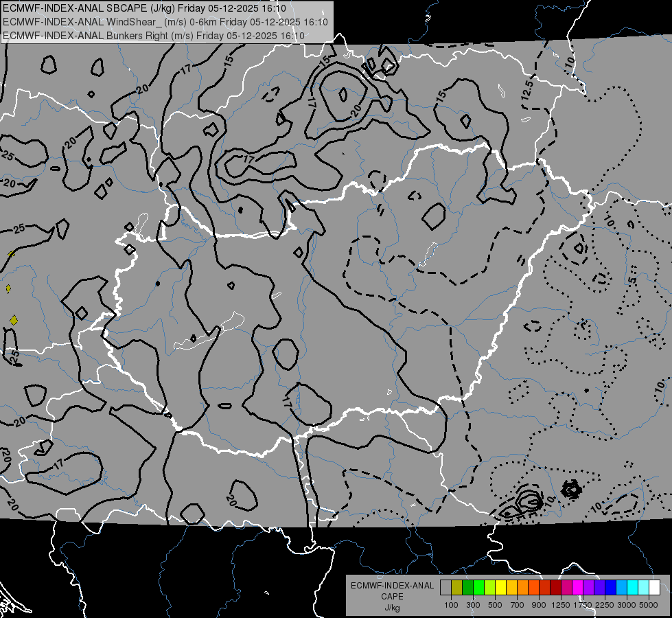Choose the brick red swatch after 900
The height and width of the screenshot is (618, 672).
tap(545, 588)
